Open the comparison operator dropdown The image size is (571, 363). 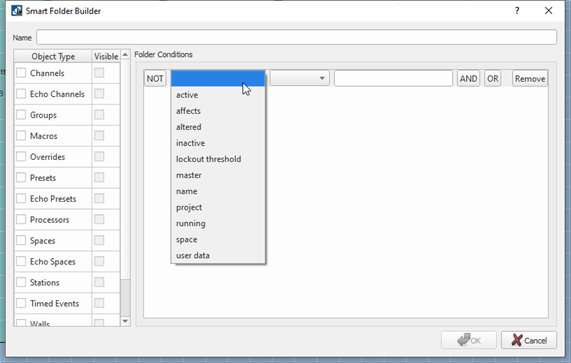click(x=300, y=78)
